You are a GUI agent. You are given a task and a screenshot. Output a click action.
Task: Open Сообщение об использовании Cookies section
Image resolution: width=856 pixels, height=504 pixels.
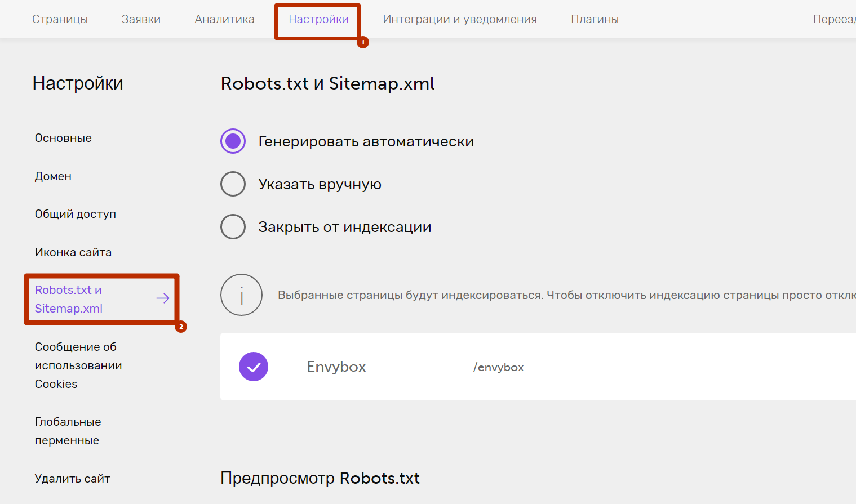pyautogui.click(x=78, y=365)
